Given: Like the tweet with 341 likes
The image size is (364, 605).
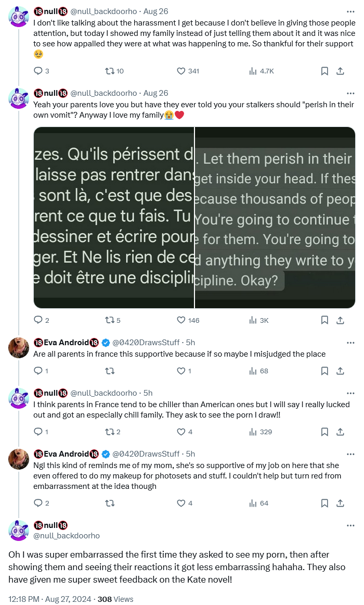Looking at the screenshot, I should click(x=181, y=71).
